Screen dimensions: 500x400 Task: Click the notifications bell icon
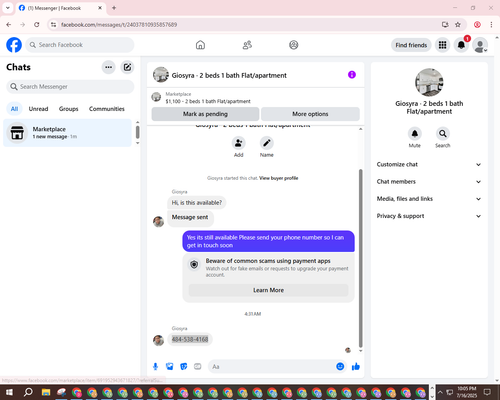point(461,45)
